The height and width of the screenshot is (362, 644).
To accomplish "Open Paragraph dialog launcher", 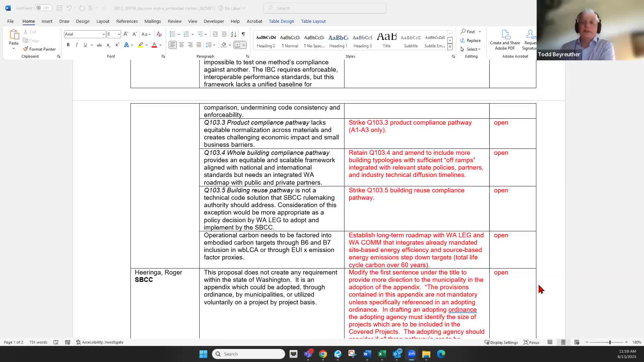I will [x=248, y=56].
